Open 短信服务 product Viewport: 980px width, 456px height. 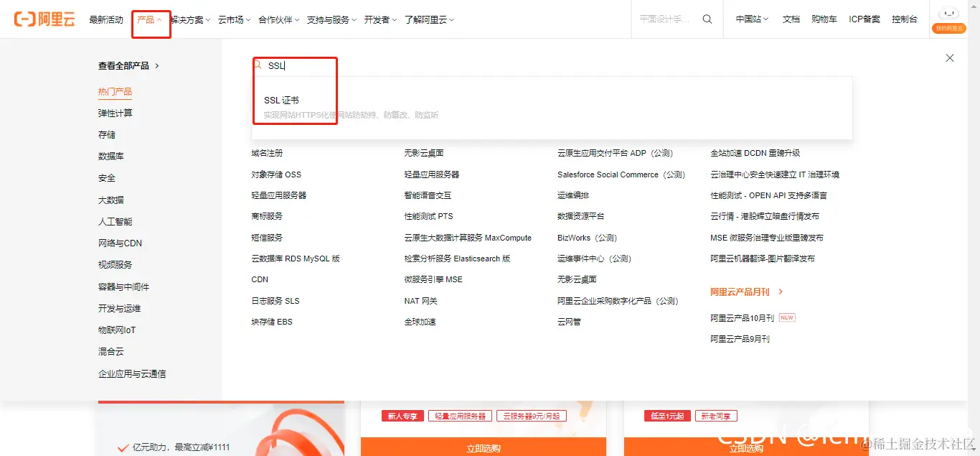267,238
